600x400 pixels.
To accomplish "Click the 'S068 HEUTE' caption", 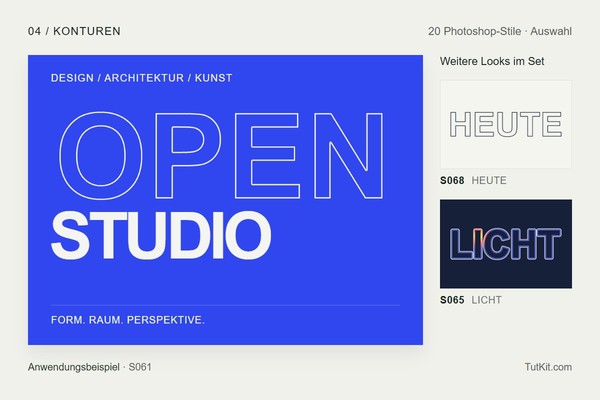I will tap(473, 180).
